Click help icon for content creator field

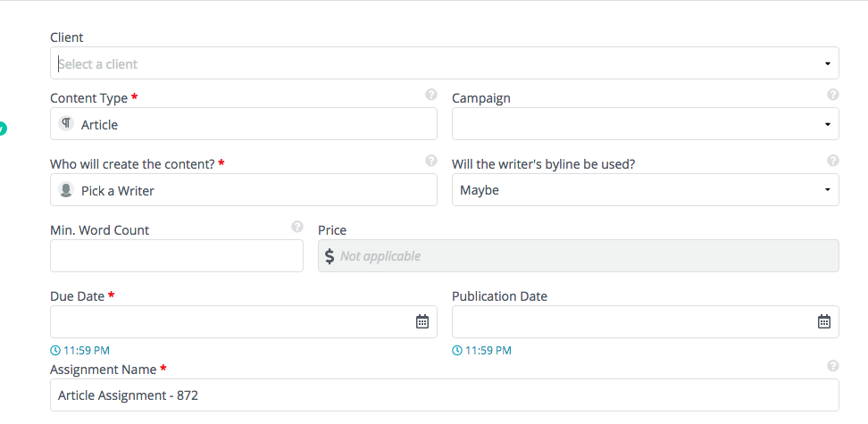pos(431,161)
